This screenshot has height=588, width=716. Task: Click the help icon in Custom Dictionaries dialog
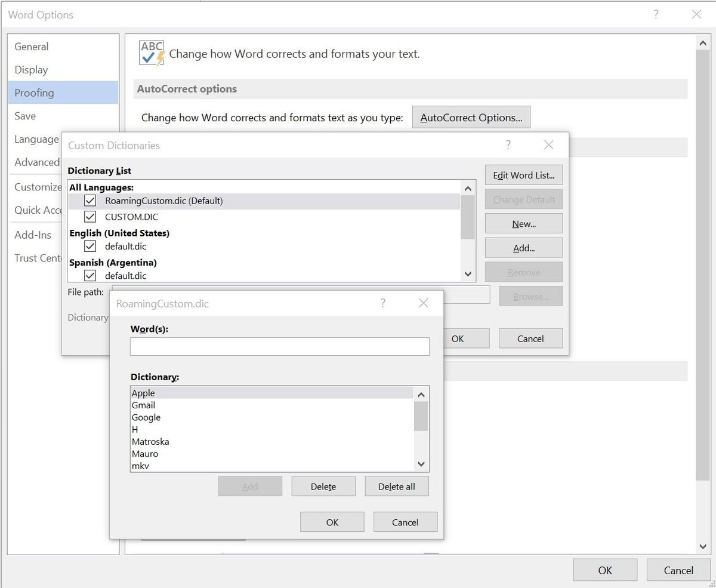click(x=508, y=145)
